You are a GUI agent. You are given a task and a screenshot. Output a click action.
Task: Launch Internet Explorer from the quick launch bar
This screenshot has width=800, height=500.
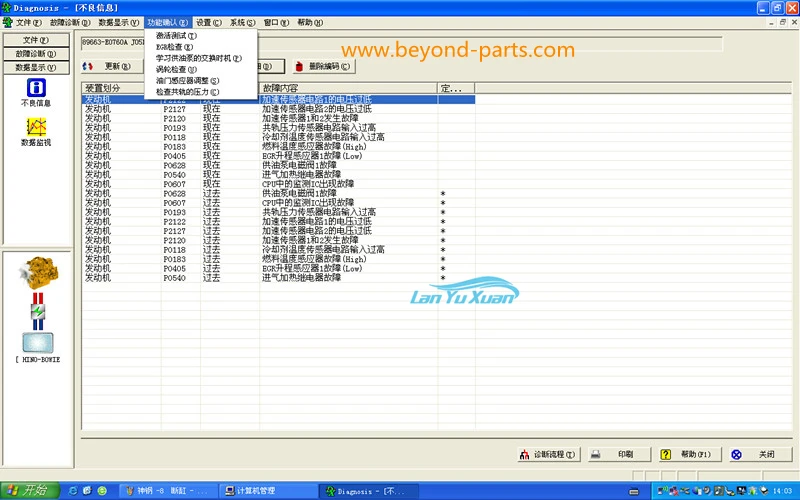point(73,491)
